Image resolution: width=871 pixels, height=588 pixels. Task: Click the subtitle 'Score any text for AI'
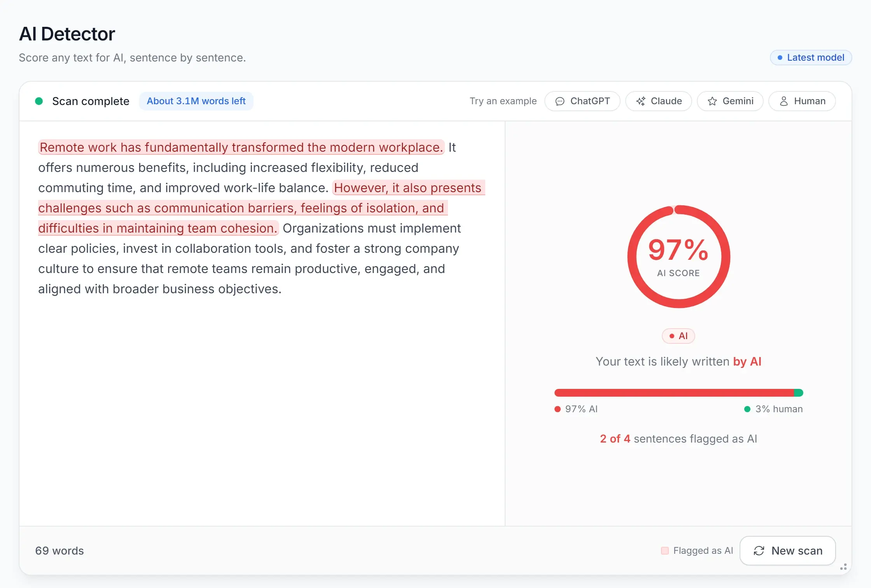click(132, 58)
